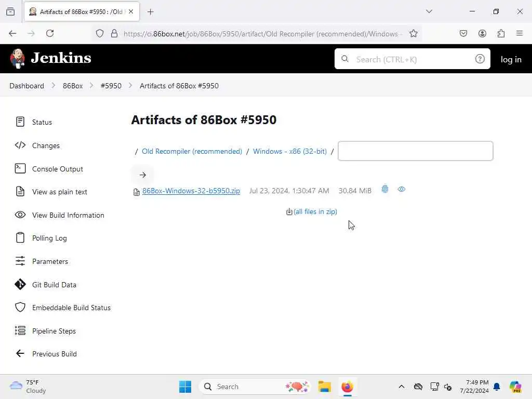Viewport: 532px width, 399px height.
Task: Open the weather widget showing 75°F
Action: 28,387
